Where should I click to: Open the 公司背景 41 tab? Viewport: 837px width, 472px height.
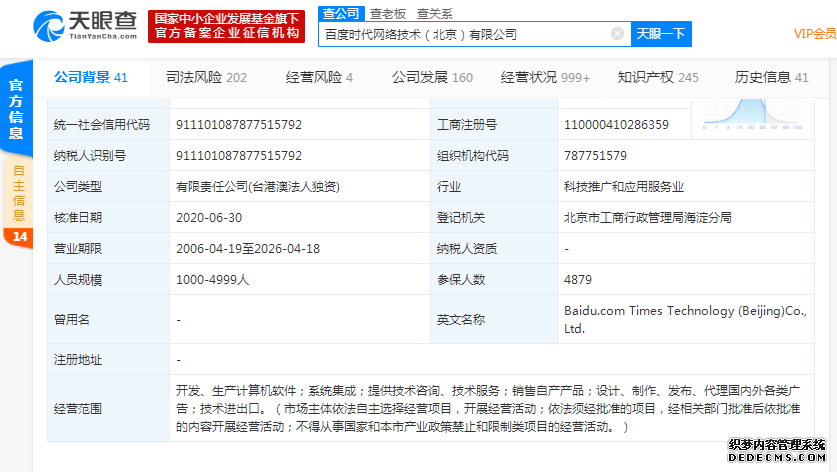(x=91, y=77)
